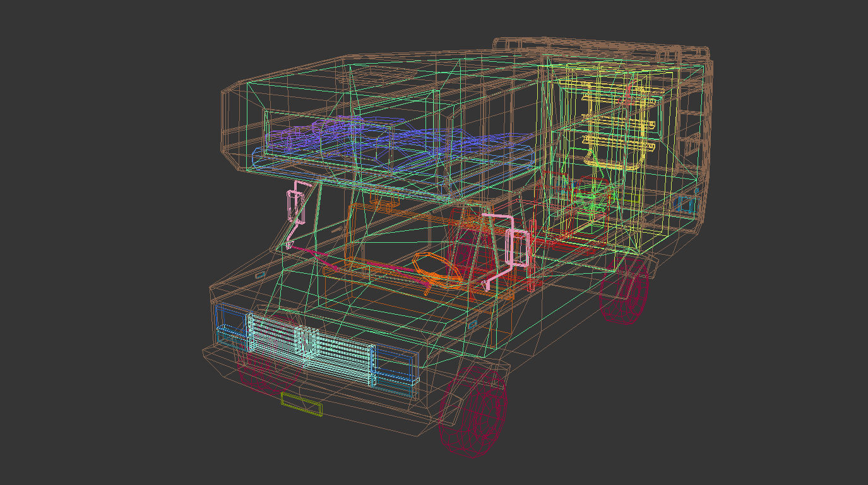This screenshot has width=868, height=485.
Task: Select the yellow ladder wireframe
Action: [617, 124]
